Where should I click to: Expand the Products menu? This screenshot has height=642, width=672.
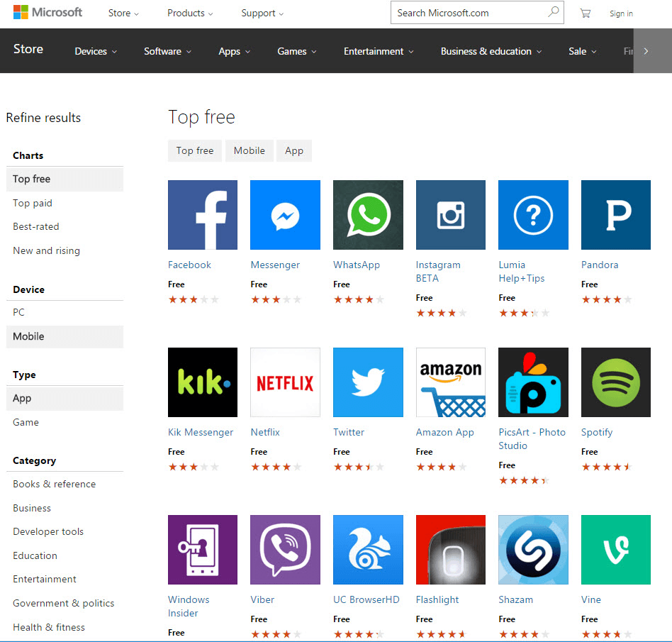click(x=186, y=13)
